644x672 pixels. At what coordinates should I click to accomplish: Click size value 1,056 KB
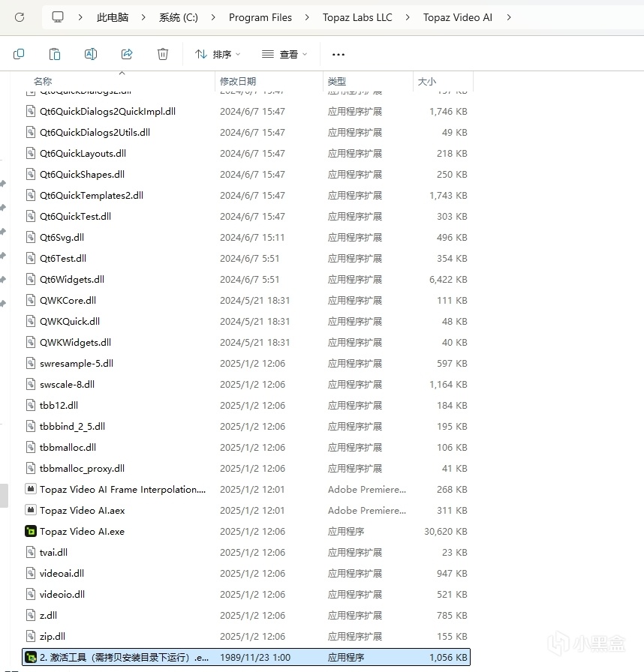(x=448, y=658)
